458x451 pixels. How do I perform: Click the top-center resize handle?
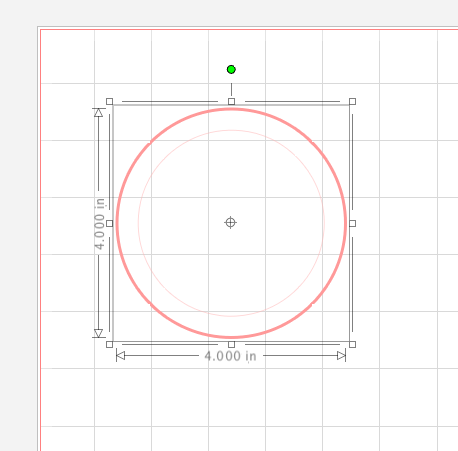231,101
